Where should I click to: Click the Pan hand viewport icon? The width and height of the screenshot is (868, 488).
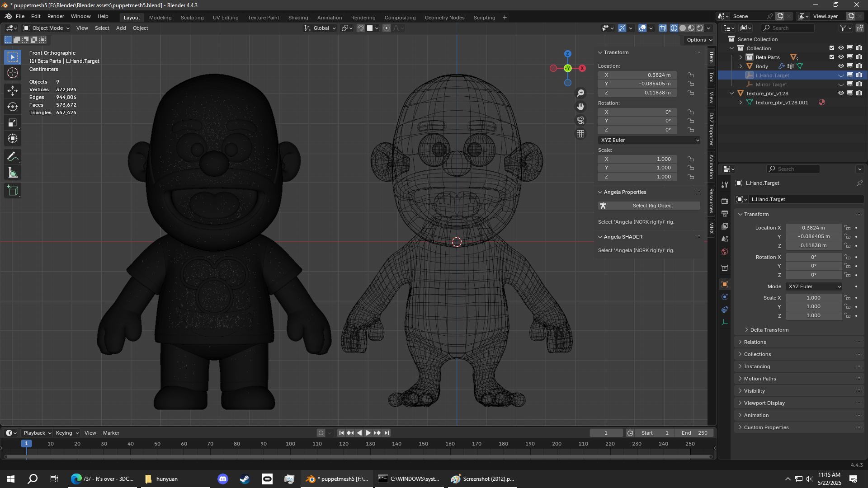[580, 107]
